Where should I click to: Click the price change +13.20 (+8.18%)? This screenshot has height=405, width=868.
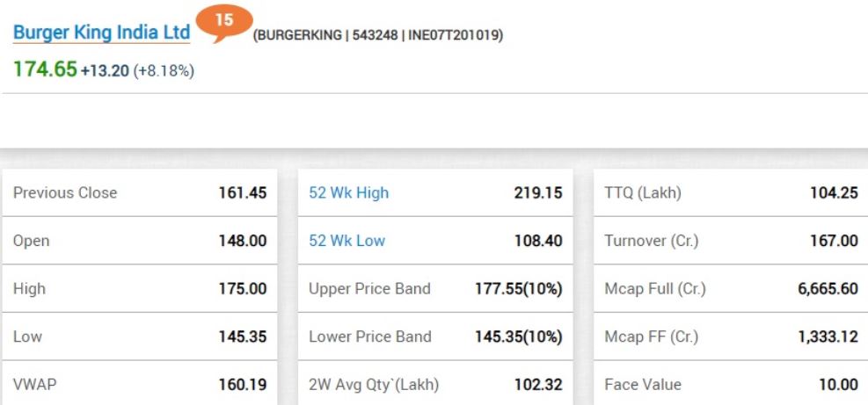tap(137, 70)
